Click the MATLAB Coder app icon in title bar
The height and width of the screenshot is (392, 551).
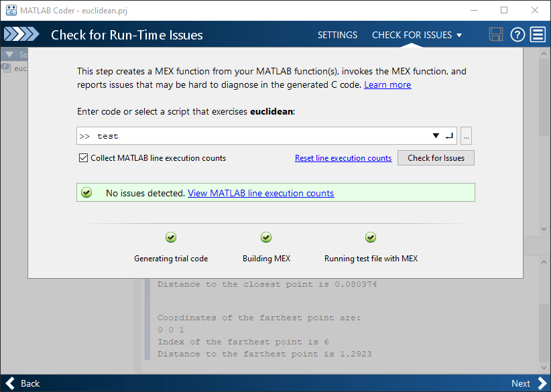(x=11, y=10)
